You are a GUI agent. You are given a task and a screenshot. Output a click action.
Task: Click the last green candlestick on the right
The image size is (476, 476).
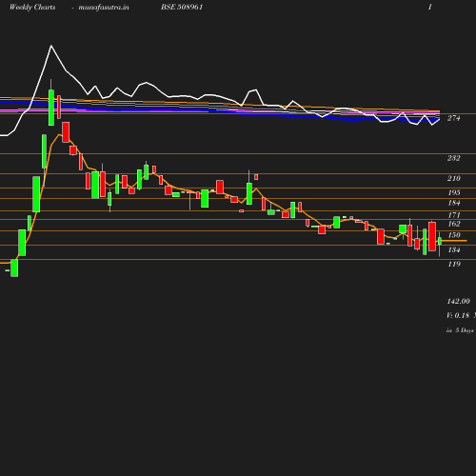pyautogui.click(x=440, y=241)
